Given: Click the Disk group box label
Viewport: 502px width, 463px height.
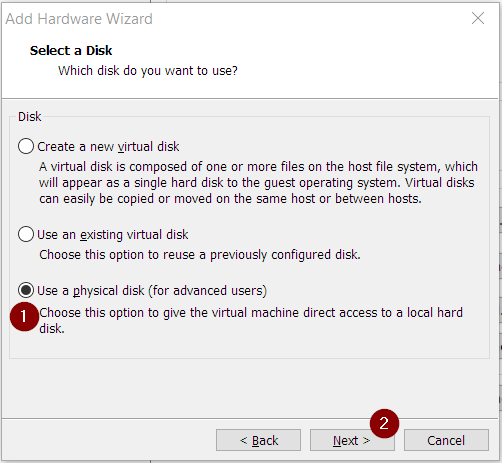Looking at the screenshot, I should [x=30, y=117].
